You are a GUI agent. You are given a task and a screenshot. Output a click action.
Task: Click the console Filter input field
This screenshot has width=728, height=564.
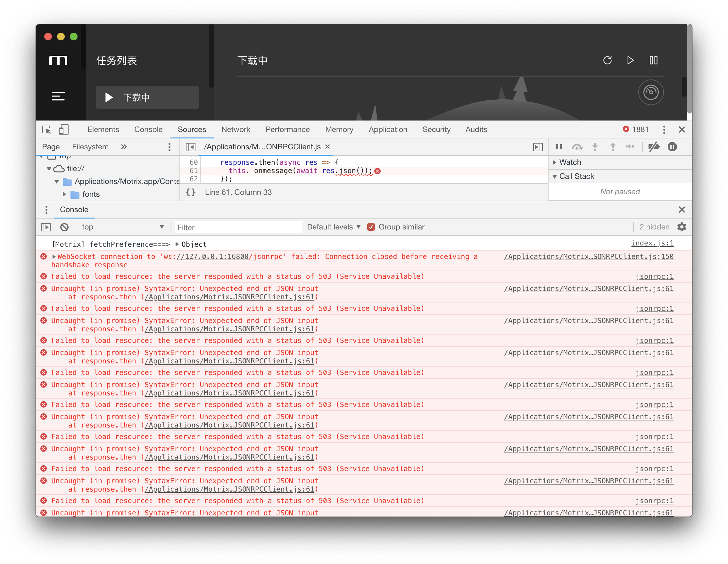click(238, 227)
